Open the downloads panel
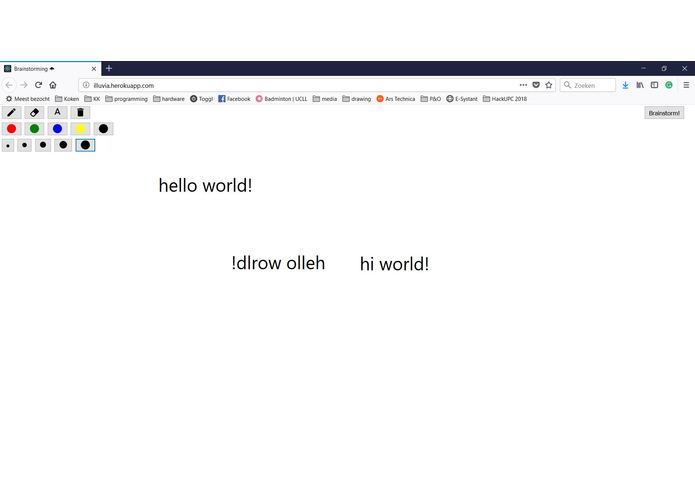Image resolution: width=695 pixels, height=494 pixels. [625, 85]
